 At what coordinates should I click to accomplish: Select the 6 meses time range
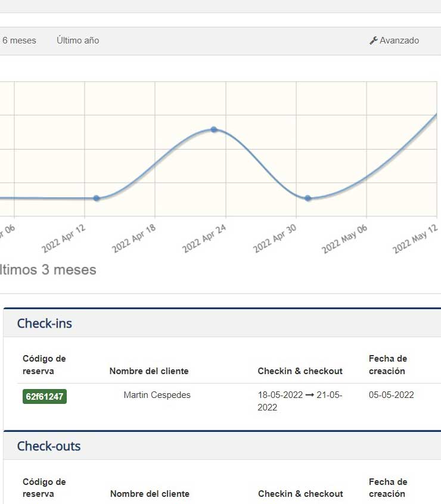[x=19, y=41]
